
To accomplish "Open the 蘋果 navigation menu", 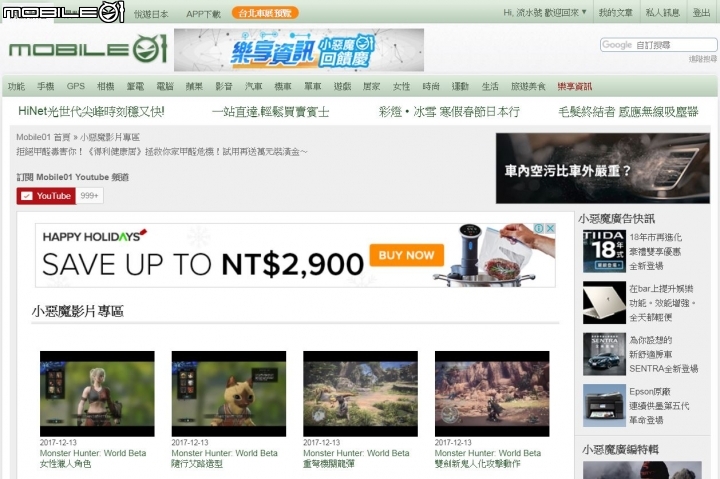I will click(x=194, y=86).
